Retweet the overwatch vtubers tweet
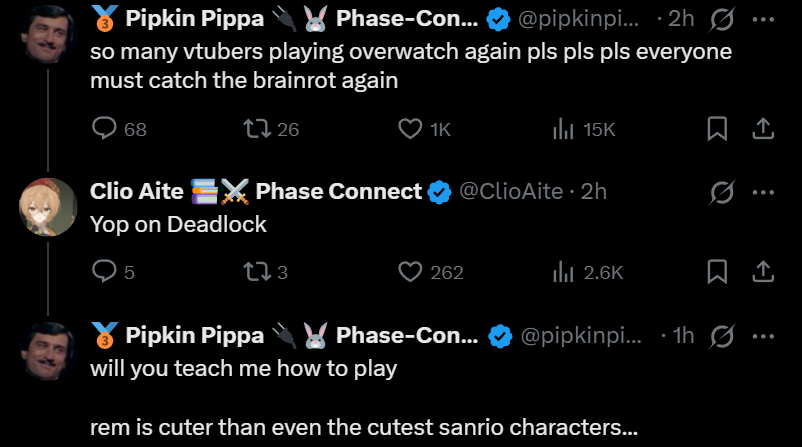This screenshot has height=447, width=802. [x=255, y=129]
